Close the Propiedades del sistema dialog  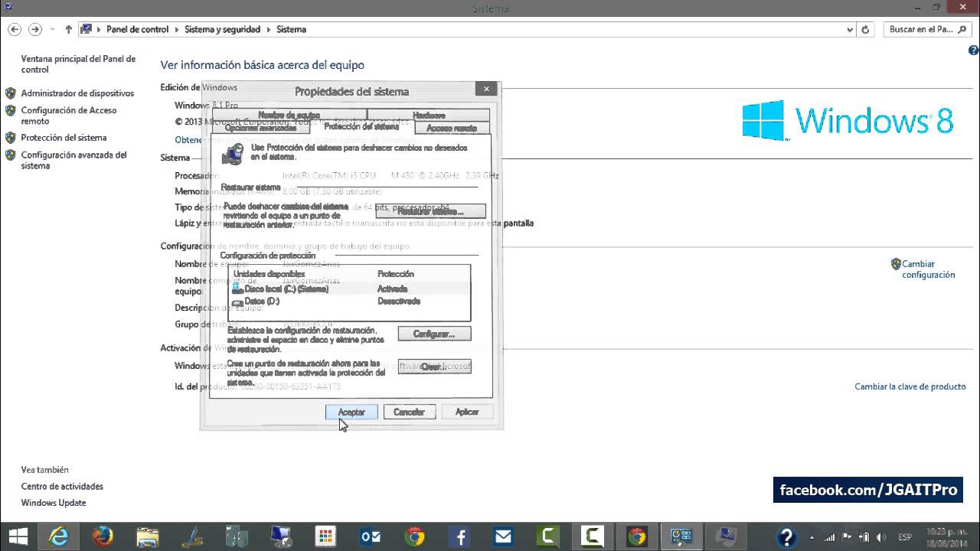tap(486, 89)
